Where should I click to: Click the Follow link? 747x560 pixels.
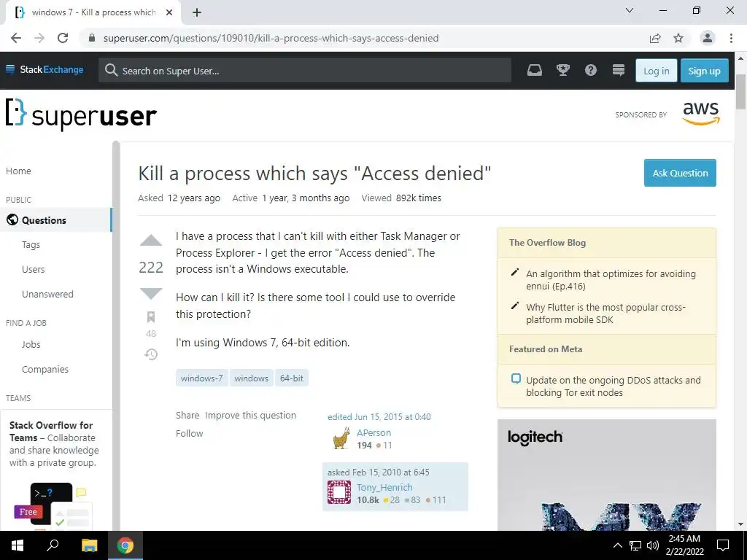tap(189, 433)
